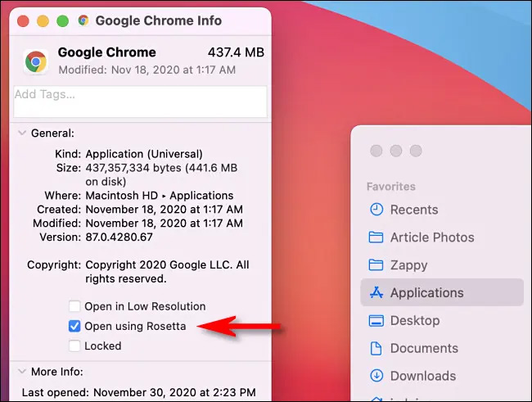Screen dimensions: 532x402
Task: Click the Desktop icon in Finder sidebar
Action: (376, 320)
